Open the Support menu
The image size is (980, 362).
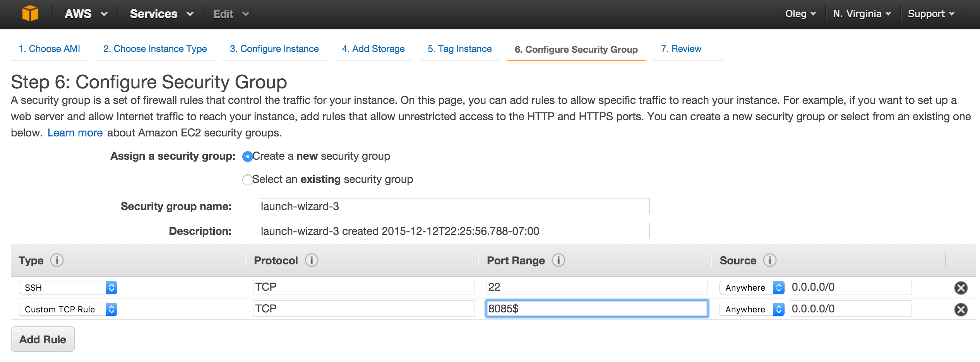[931, 14]
